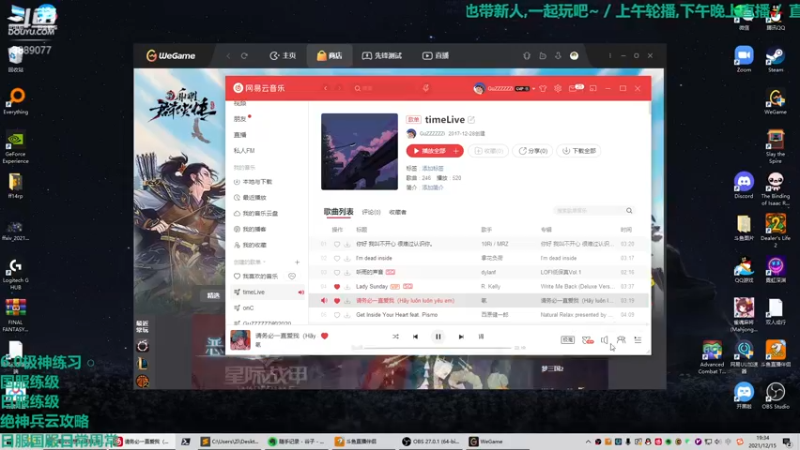Open WeGame Home tab
The height and width of the screenshot is (450, 800).
click(x=283, y=56)
